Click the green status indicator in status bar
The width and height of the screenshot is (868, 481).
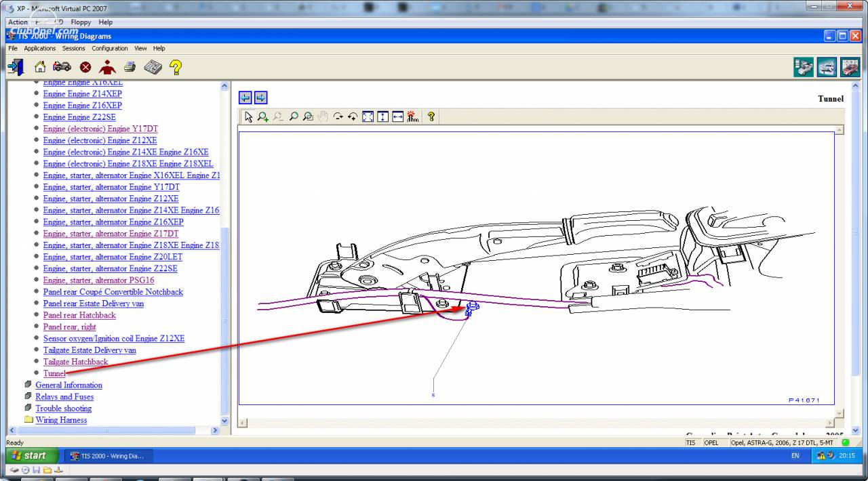click(x=846, y=442)
